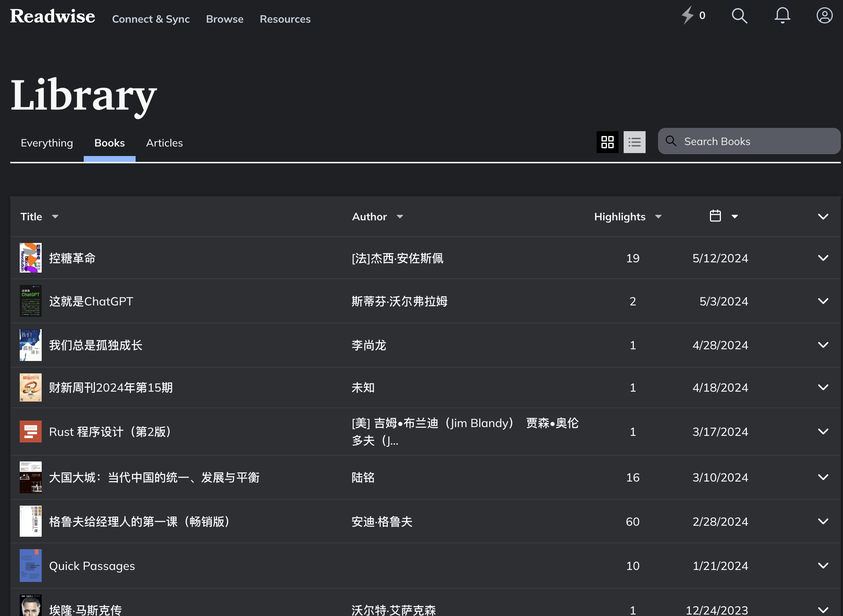Expand the Quick Passages row chevron
This screenshot has height=616, width=843.
click(x=823, y=566)
